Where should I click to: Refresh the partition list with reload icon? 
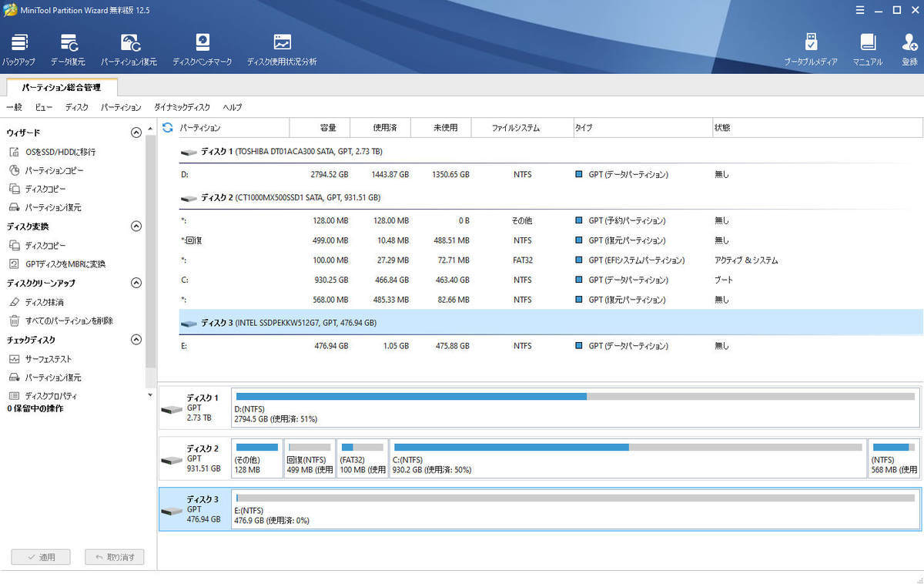click(167, 127)
